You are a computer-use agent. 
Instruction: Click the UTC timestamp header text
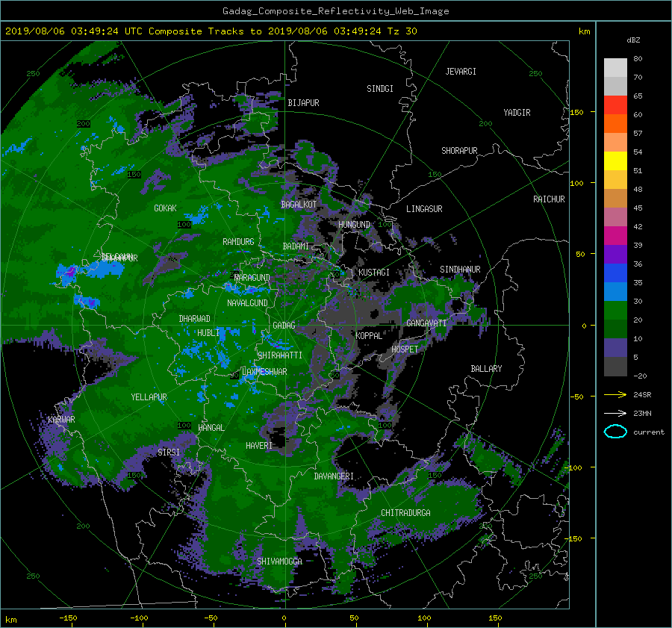click(x=211, y=31)
